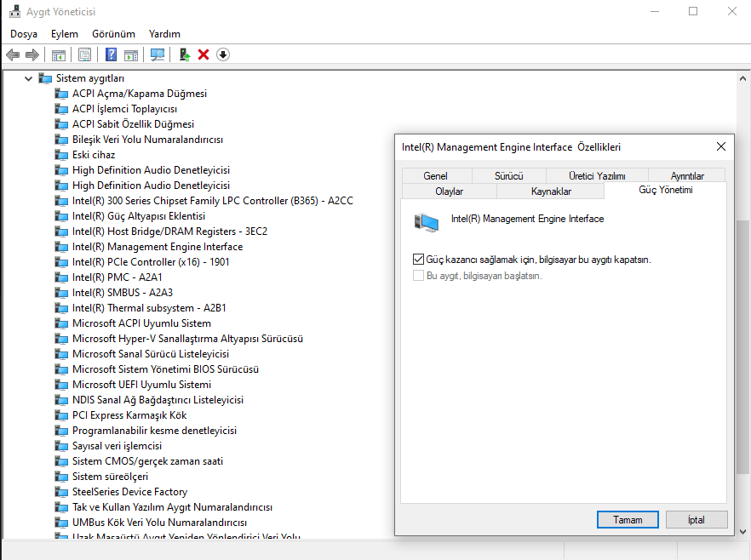Select Sistem CMOS/gerçek zaman saati
This screenshot has width=751, height=560.
(x=147, y=461)
